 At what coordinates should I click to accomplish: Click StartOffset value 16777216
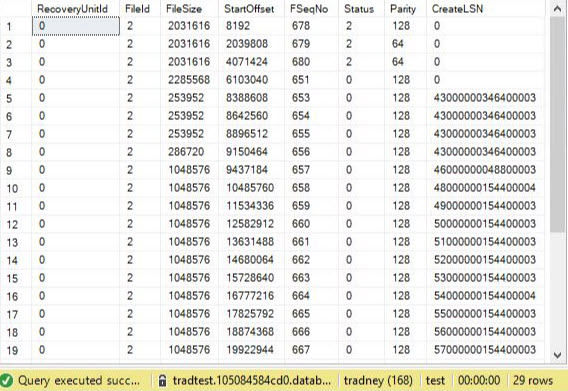[x=250, y=296]
